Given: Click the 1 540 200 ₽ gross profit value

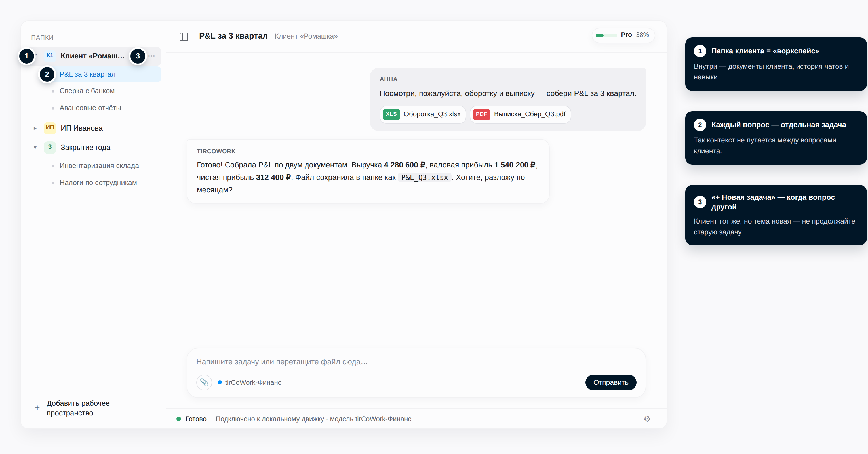Looking at the screenshot, I should [x=515, y=165].
